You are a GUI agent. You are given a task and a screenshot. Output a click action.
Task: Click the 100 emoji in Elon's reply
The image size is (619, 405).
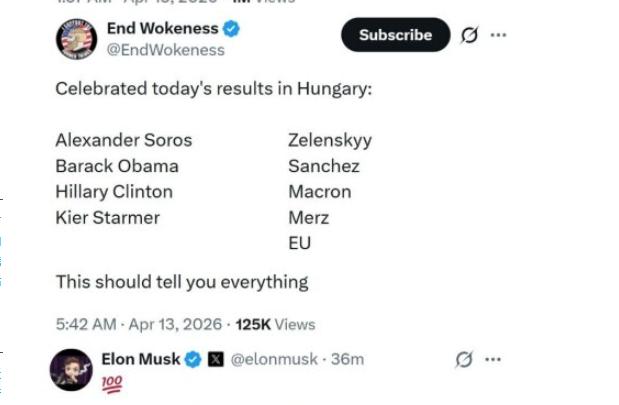[112, 383]
